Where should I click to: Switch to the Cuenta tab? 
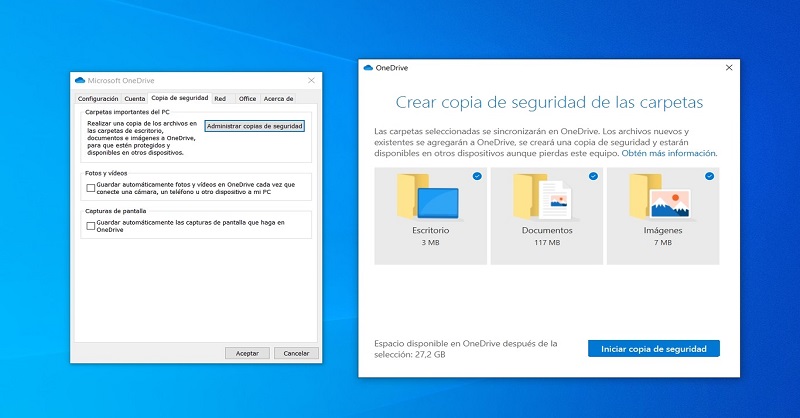[x=135, y=99]
